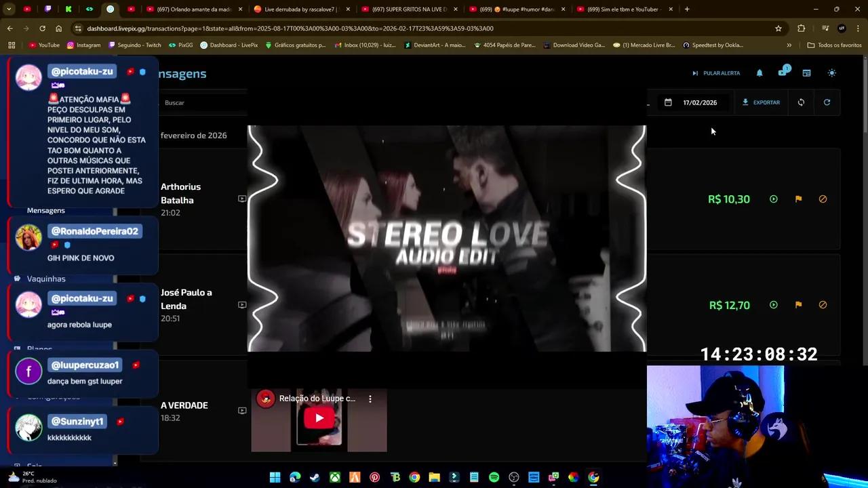Click the A VERDADE sender name
This screenshot has height=488, width=868.
pos(184,405)
